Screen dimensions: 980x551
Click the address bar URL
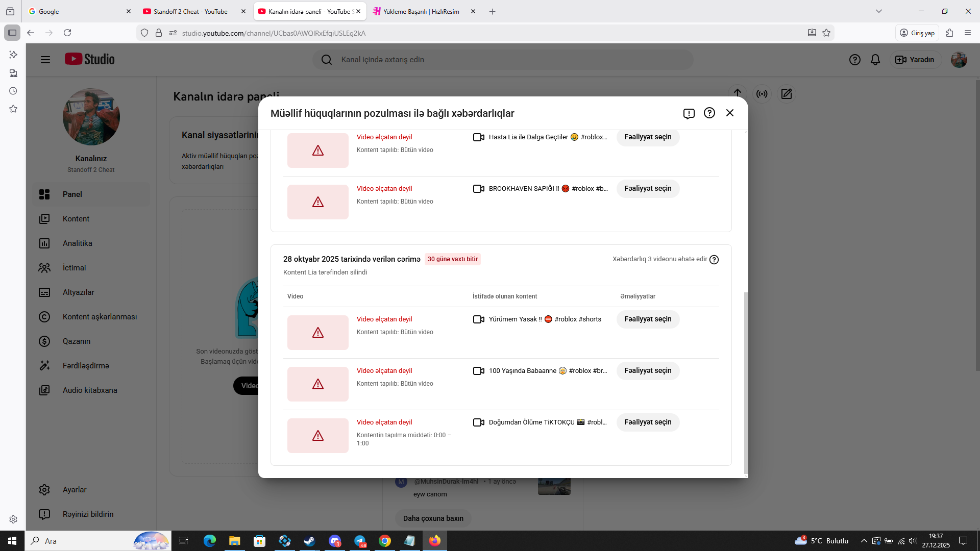(274, 33)
